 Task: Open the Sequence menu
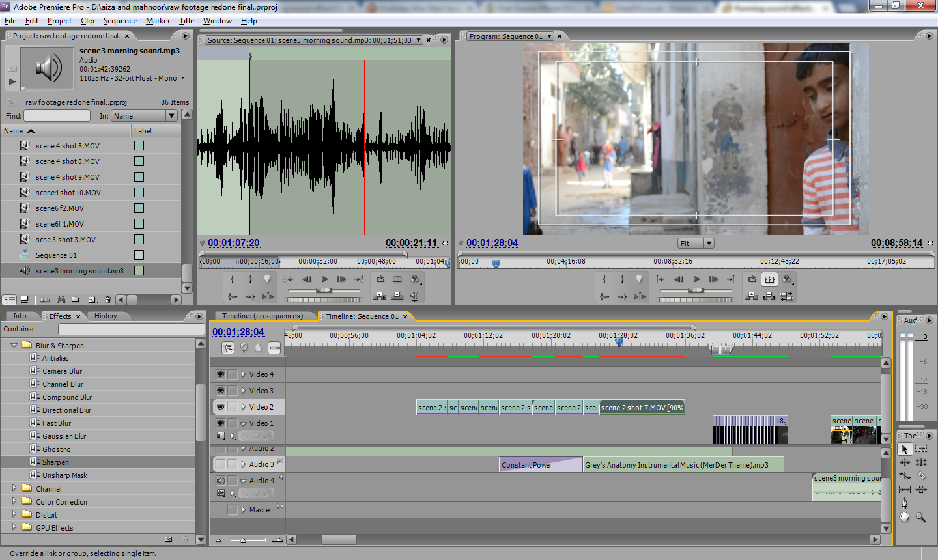(x=120, y=21)
